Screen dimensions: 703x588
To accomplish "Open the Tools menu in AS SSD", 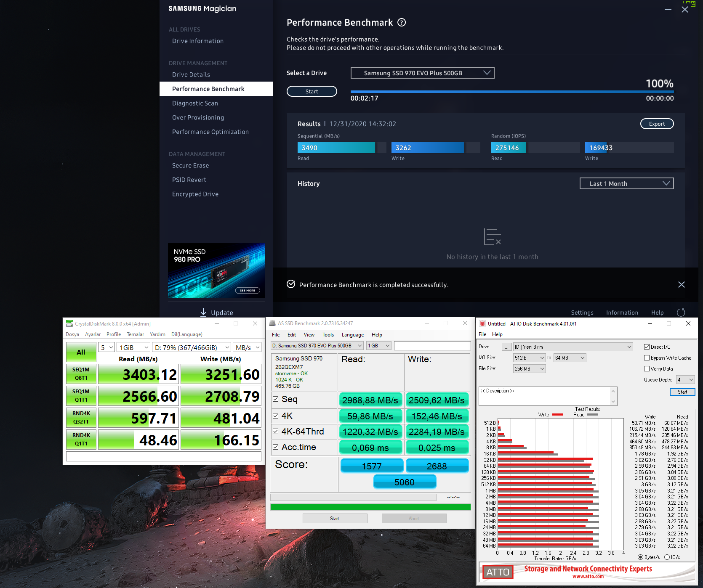I will 328,335.
